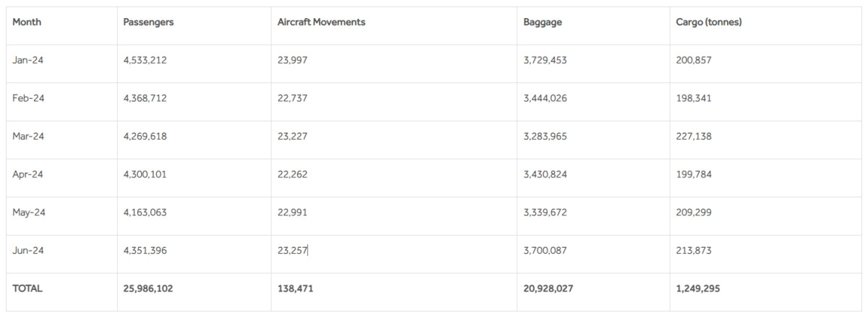The width and height of the screenshot is (868, 318).
Task: Click the TOTAL row label
Action: (27, 288)
